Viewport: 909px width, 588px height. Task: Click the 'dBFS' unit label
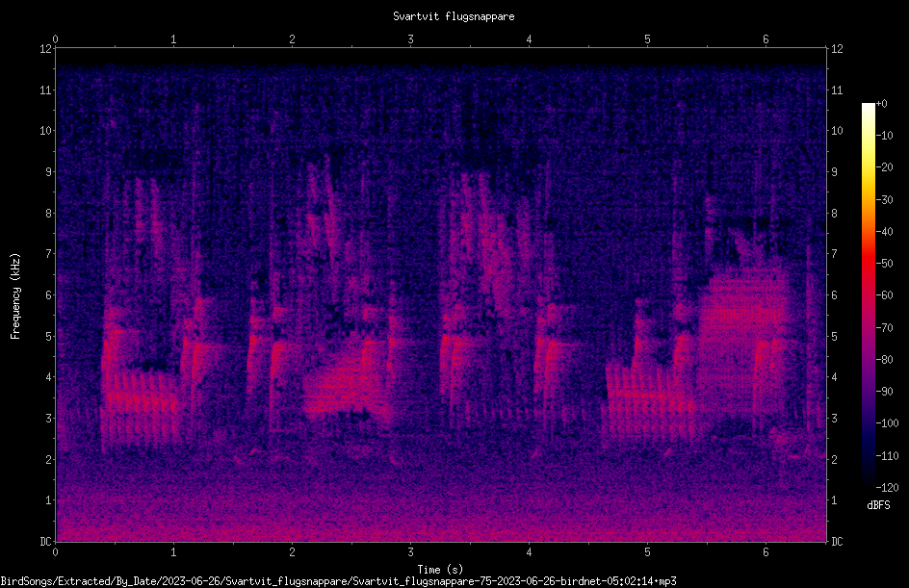tap(878, 505)
